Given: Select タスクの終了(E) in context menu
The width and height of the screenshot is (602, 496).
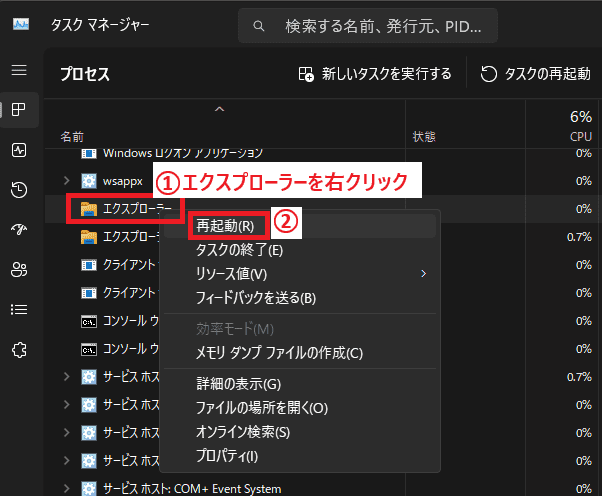Looking at the screenshot, I should [239, 250].
